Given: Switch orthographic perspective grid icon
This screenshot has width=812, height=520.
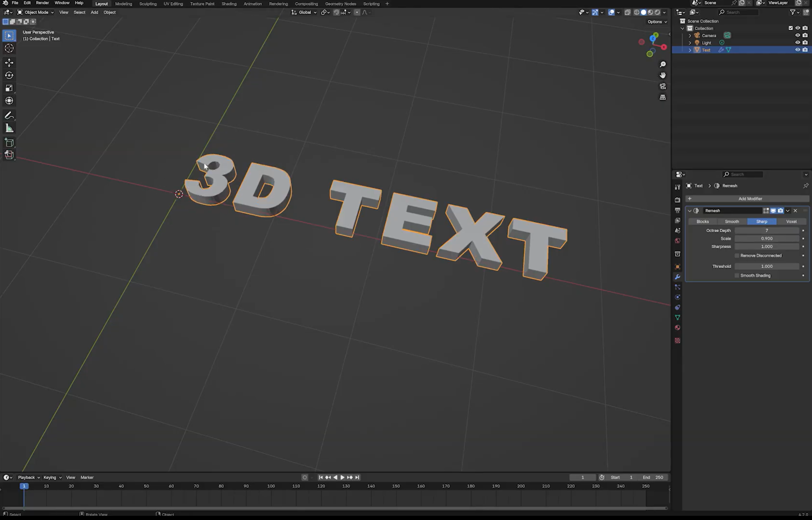Looking at the screenshot, I should [x=663, y=97].
